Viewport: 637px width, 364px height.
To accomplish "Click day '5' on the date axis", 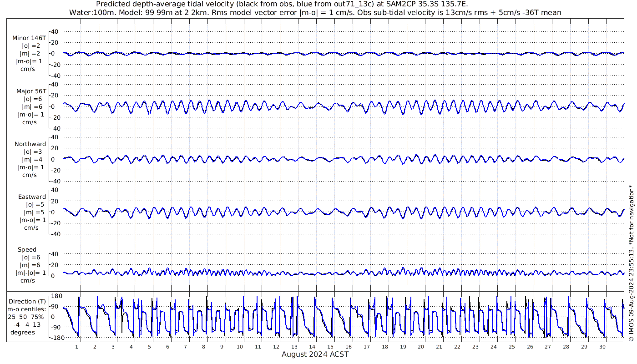I will pyautogui.click(x=149, y=347).
